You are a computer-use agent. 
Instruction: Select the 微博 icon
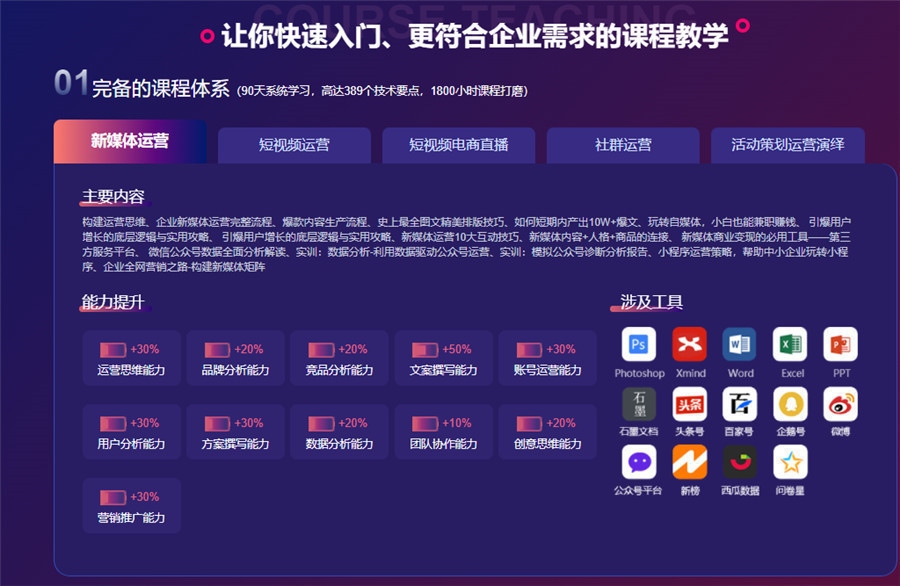pos(841,404)
